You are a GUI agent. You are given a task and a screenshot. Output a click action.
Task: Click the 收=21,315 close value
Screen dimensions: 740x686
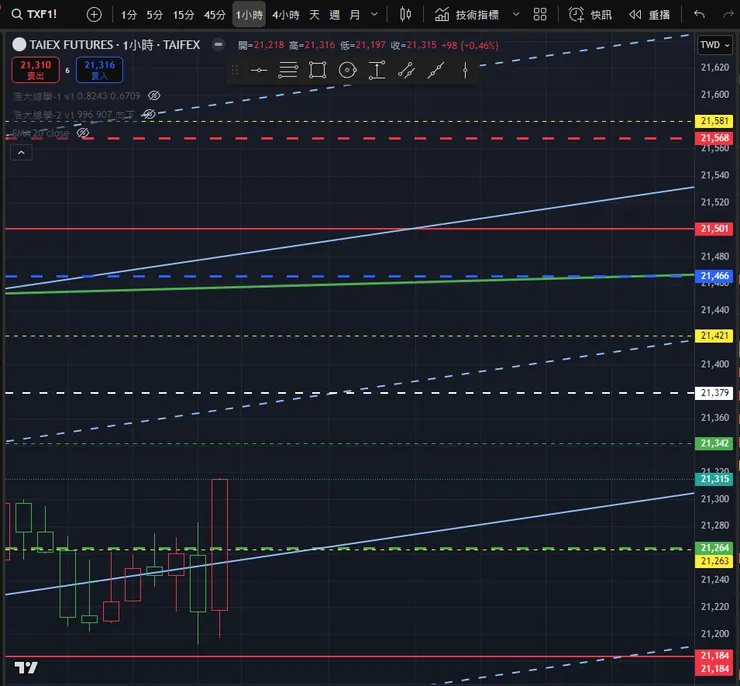click(x=414, y=45)
